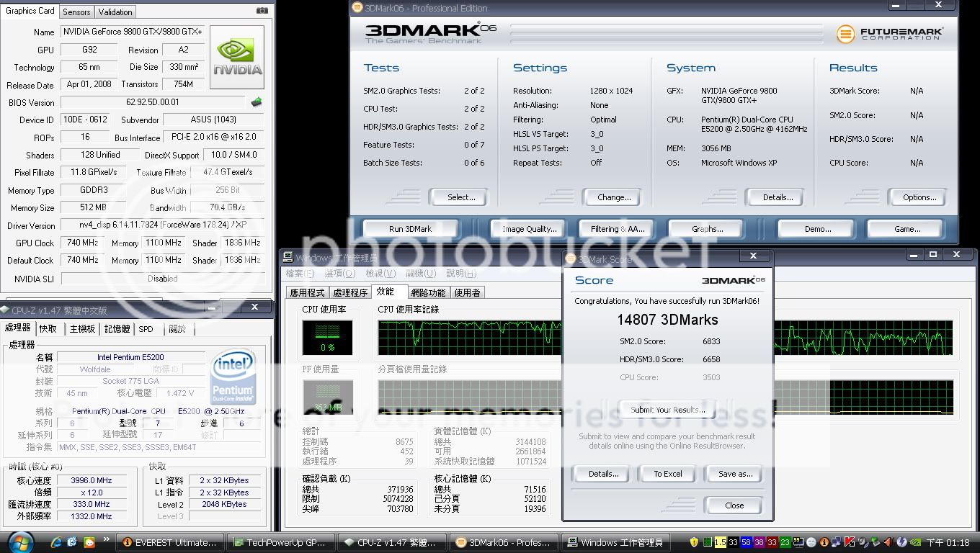Select the Graphics Card tab in GPU-Z
Screen dimensions: 980x553
click(x=30, y=11)
